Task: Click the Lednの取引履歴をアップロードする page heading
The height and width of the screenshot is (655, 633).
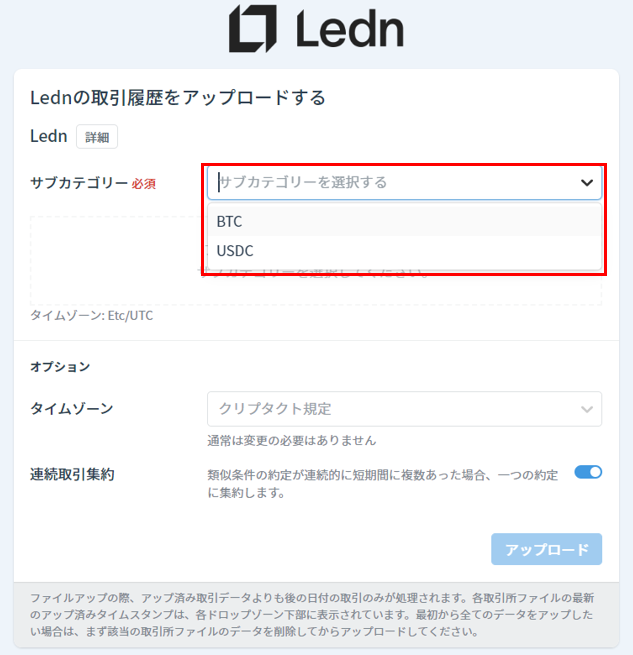Action: pyautogui.click(x=178, y=98)
